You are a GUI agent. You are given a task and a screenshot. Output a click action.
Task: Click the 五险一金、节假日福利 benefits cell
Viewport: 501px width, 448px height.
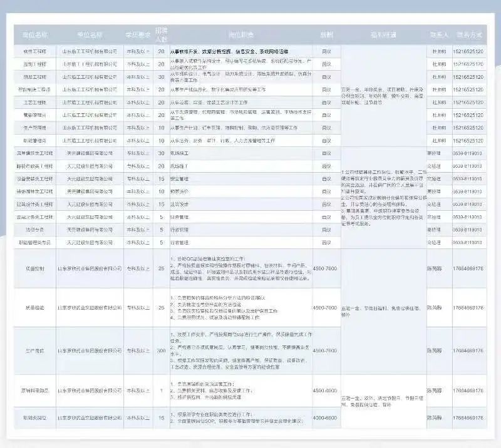tap(383, 312)
